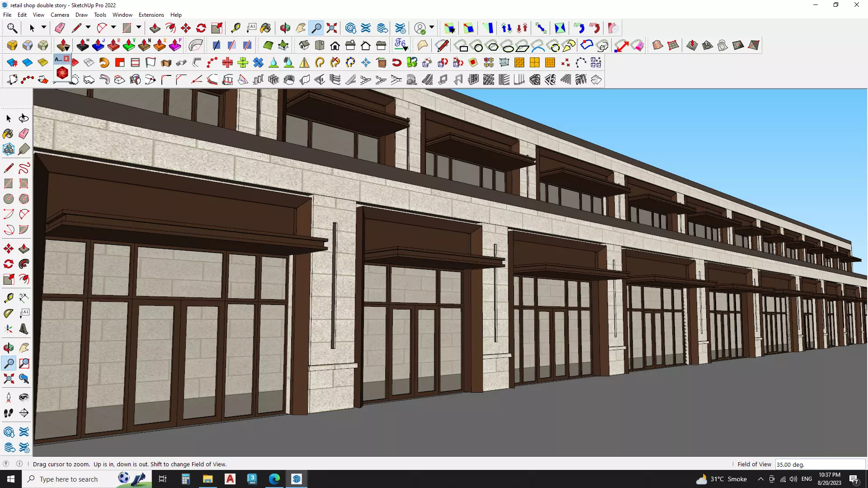Activate the Push/Pull tool
Screen dimensions: 868x488
click(155, 28)
